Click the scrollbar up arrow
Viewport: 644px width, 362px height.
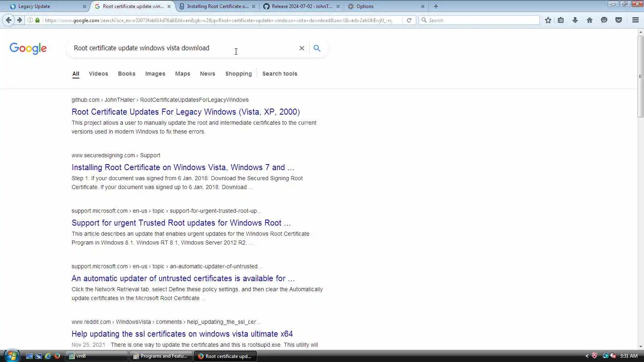(640, 32)
